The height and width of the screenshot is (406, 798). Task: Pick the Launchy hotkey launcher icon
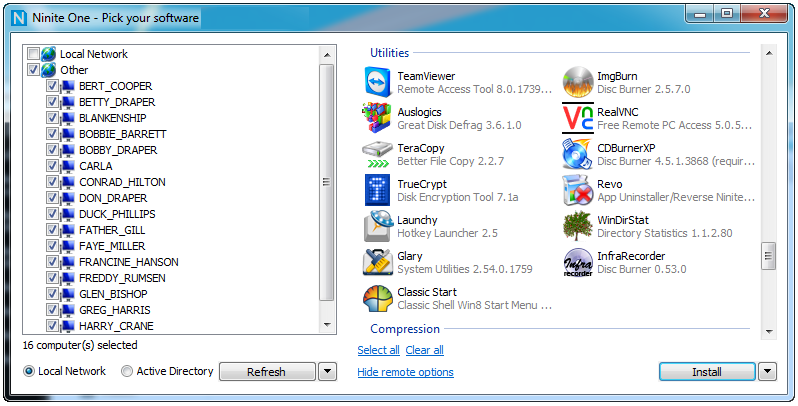click(x=377, y=226)
